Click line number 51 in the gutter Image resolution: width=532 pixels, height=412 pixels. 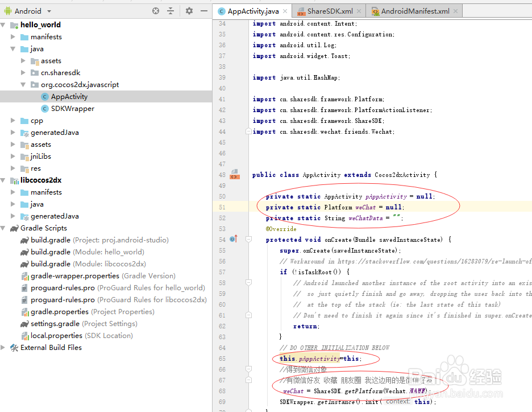point(222,207)
